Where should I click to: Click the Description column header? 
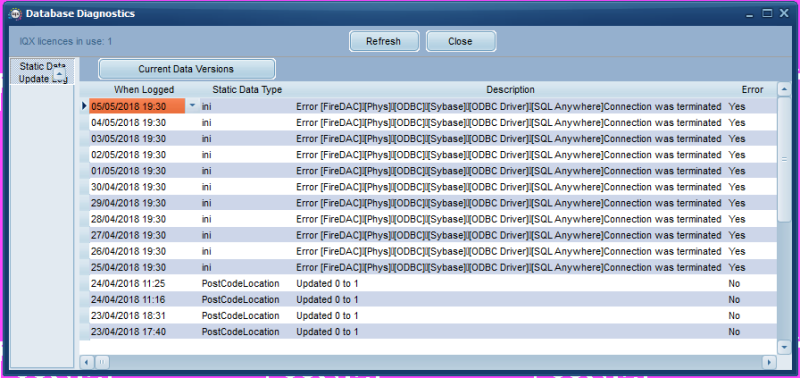click(x=510, y=90)
